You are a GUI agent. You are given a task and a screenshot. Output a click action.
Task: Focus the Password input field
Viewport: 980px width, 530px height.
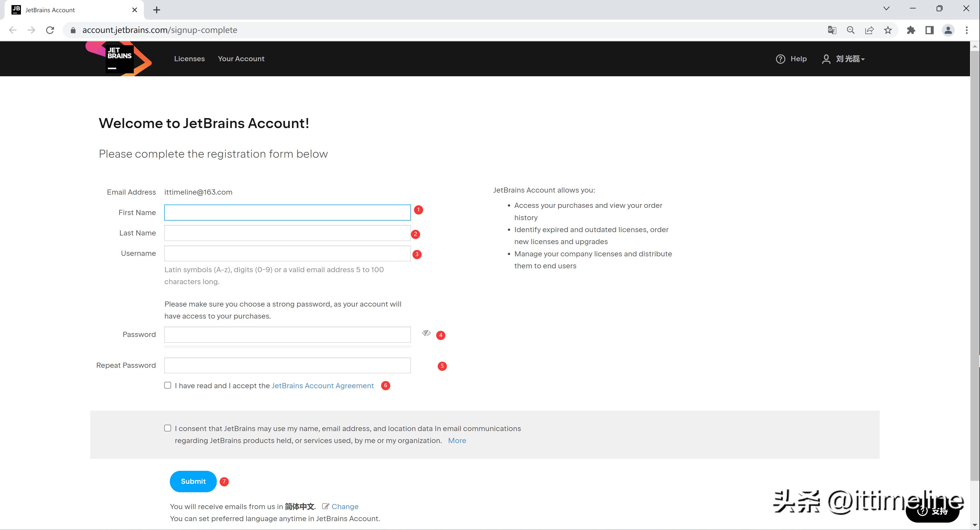(x=287, y=334)
